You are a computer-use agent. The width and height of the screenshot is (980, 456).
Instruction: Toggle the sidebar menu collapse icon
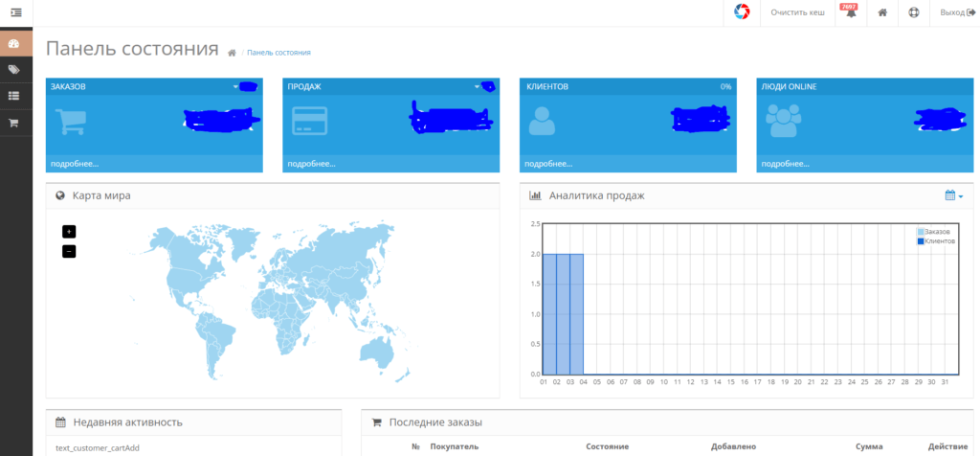[x=16, y=11]
